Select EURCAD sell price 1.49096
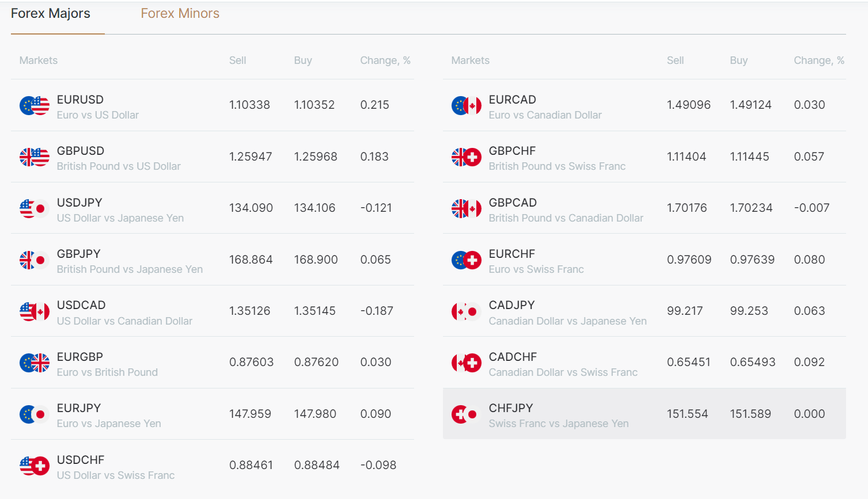This screenshot has width=868, height=499. 689,105
